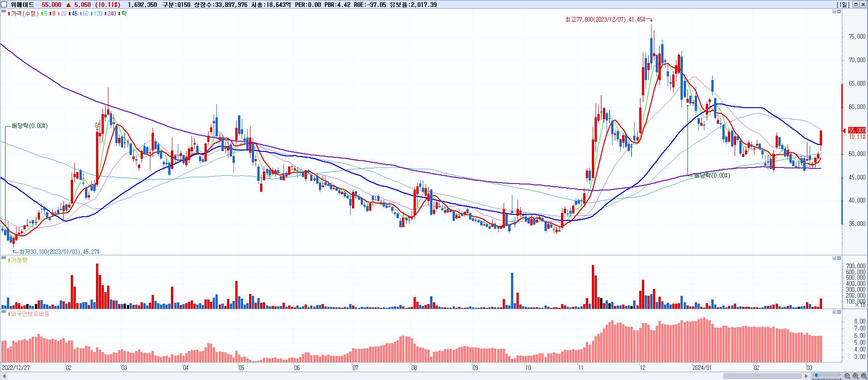Close the price chart panel
This screenshot has height=380, width=868.
point(839,12)
